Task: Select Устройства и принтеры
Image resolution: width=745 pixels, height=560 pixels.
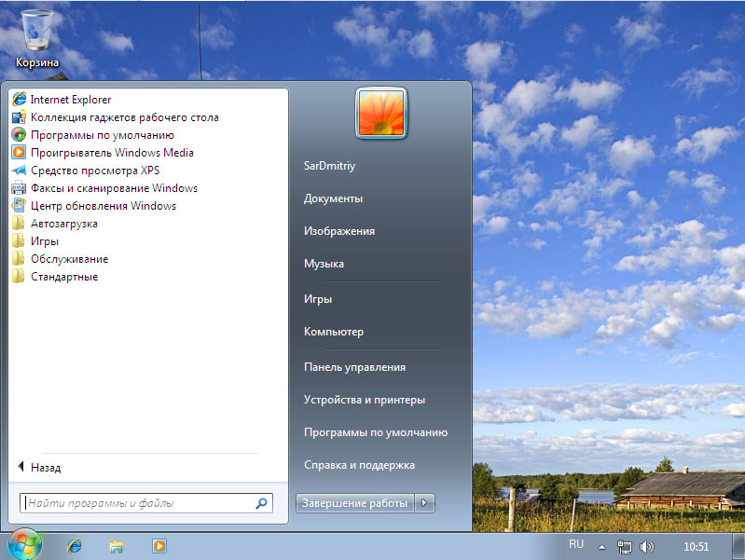Action: (364, 400)
